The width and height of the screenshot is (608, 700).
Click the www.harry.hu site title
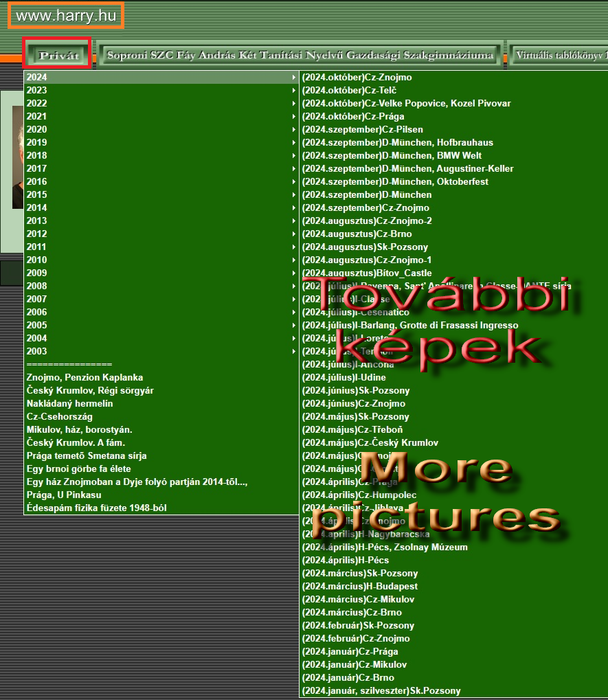pos(66,16)
